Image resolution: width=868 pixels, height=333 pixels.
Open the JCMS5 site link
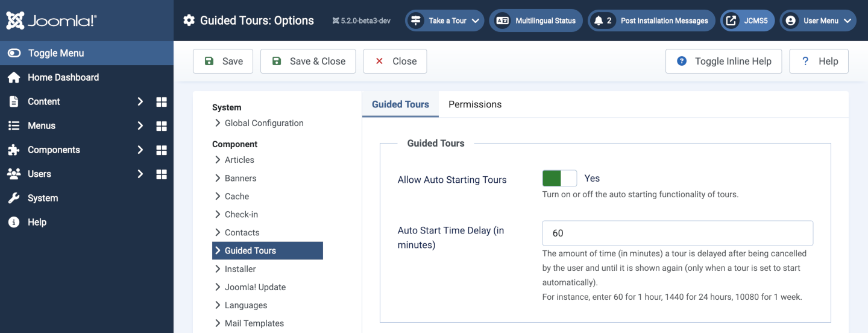click(747, 21)
